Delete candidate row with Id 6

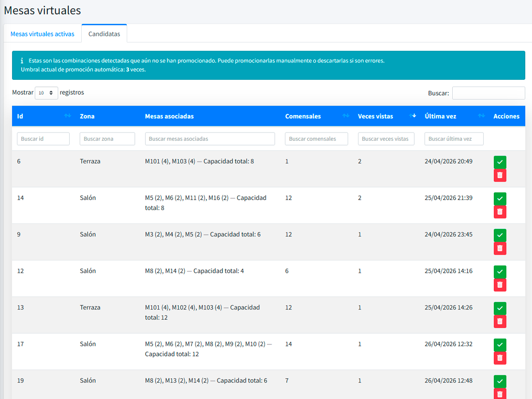pos(500,176)
